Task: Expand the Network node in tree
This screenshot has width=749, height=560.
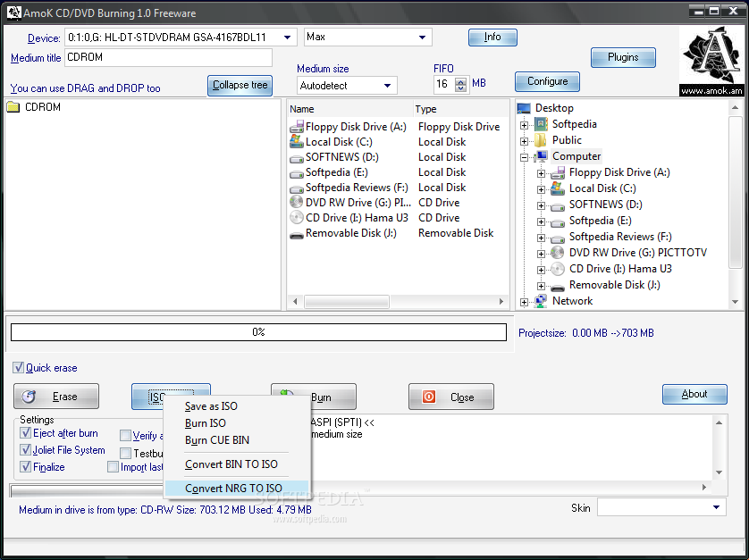Action: tap(524, 302)
